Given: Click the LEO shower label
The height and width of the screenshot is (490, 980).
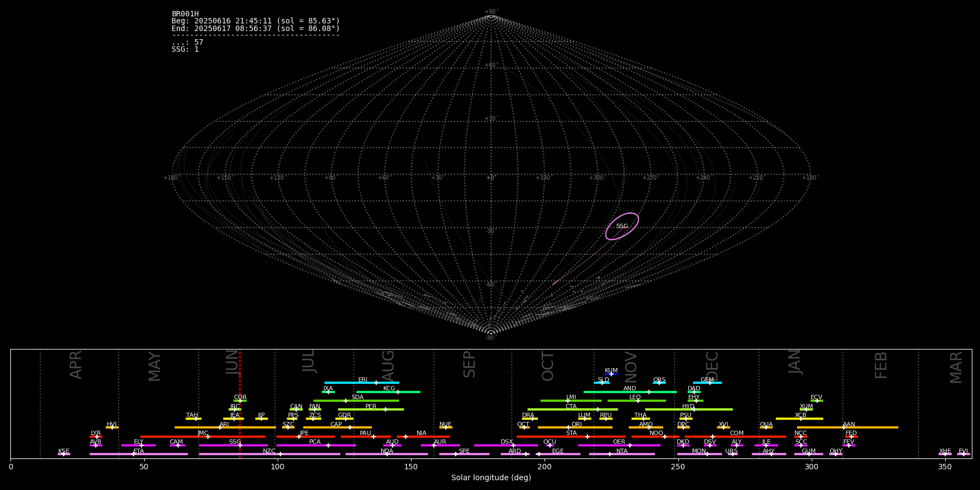Looking at the screenshot, I should pyautogui.click(x=635, y=397).
